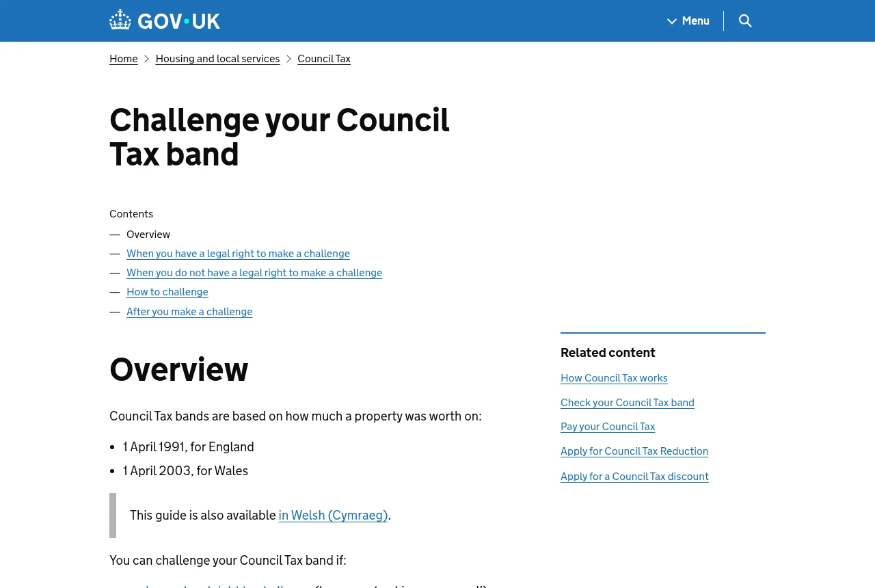Click the large Overview section heading

(x=178, y=370)
